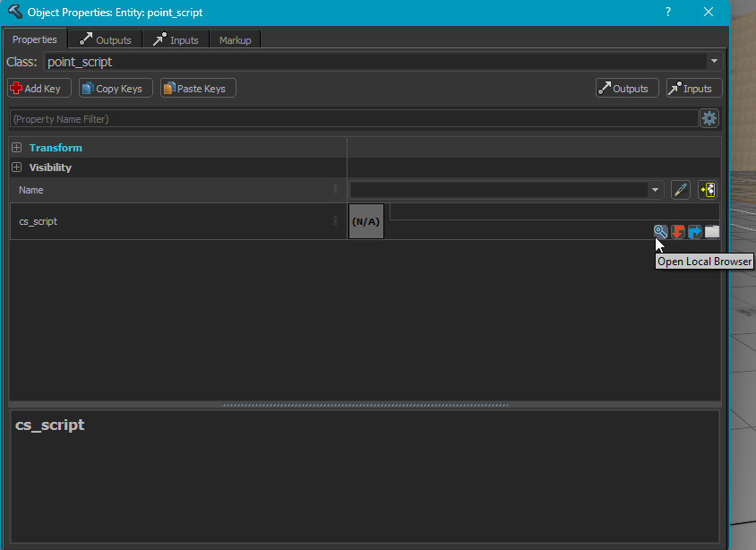Expand the Visibility property group
Image resolution: width=756 pixels, height=550 pixels.
pos(17,168)
